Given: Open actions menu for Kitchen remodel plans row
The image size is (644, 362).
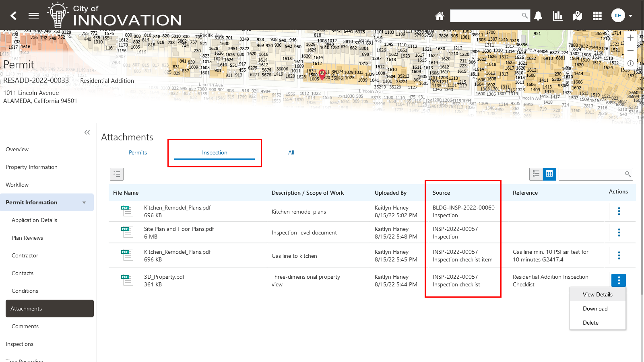Looking at the screenshot, I should pos(619,211).
